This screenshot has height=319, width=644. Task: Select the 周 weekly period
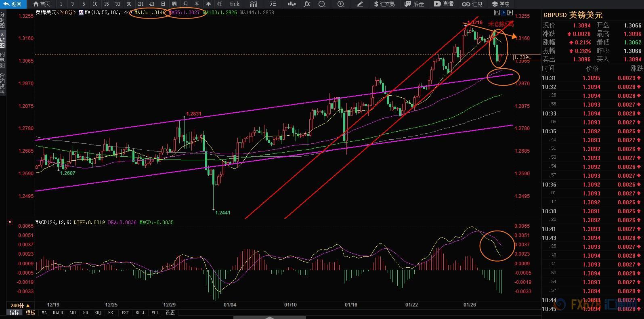(x=174, y=4)
